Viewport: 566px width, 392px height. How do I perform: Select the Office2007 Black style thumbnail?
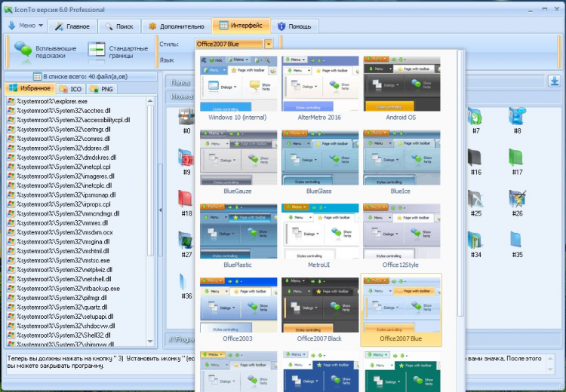coord(320,309)
